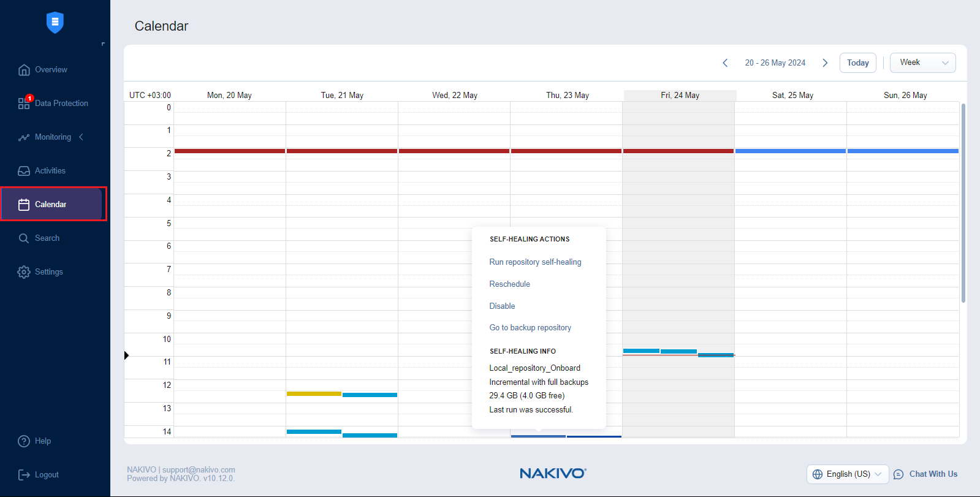The width and height of the screenshot is (980, 497).
Task: Click the Go to backup repository link
Action: click(530, 328)
